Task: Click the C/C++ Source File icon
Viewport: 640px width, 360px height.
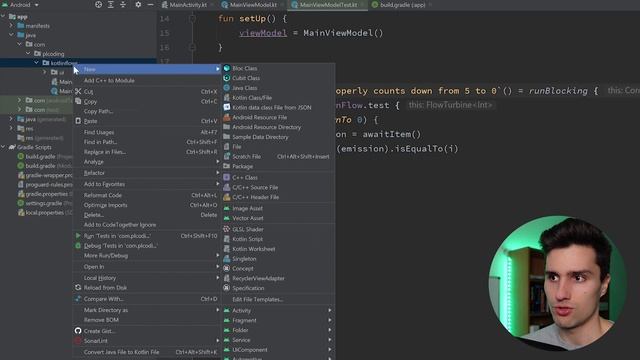Action: [227, 187]
